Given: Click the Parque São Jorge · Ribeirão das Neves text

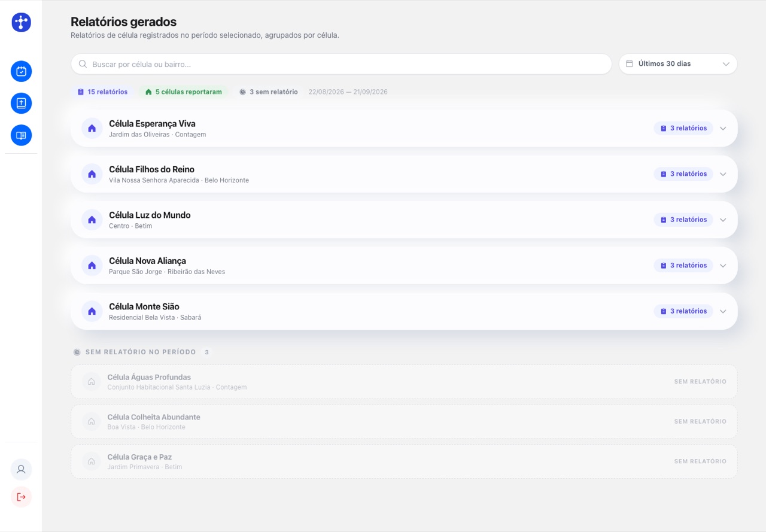Looking at the screenshot, I should point(167,272).
